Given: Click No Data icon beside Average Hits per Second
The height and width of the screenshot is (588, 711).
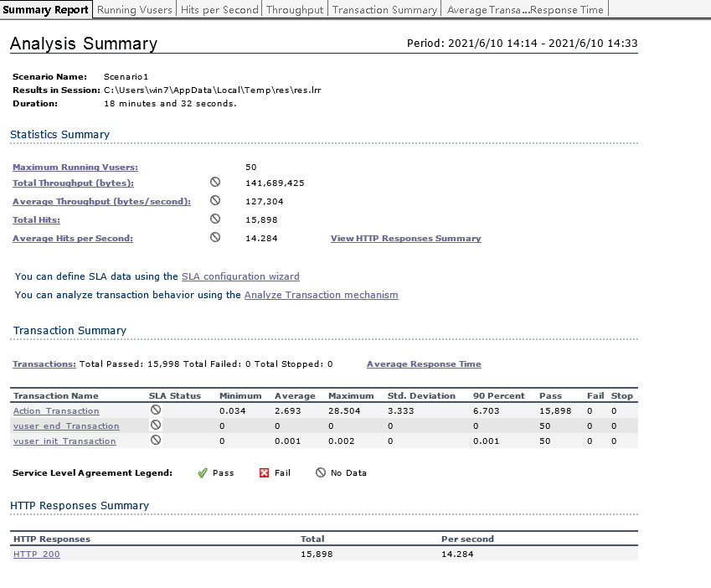Looking at the screenshot, I should [x=215, y=237].
